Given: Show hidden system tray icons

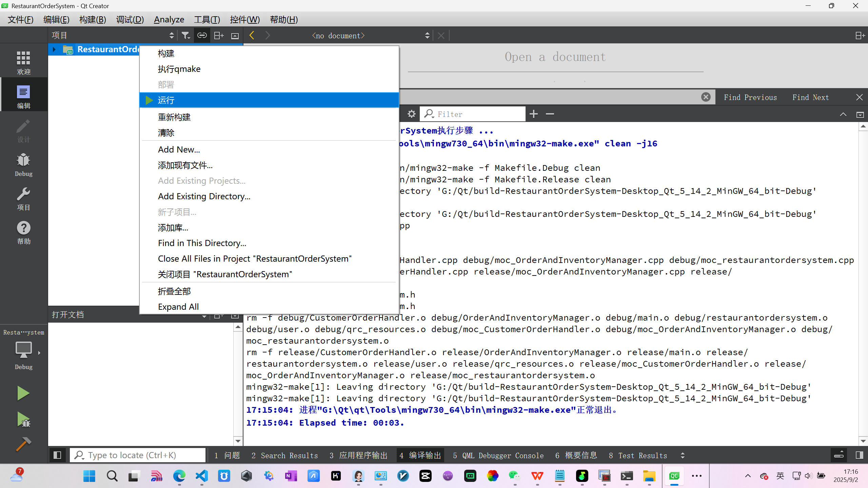Looking at the screenshot, I should (748, 476).
